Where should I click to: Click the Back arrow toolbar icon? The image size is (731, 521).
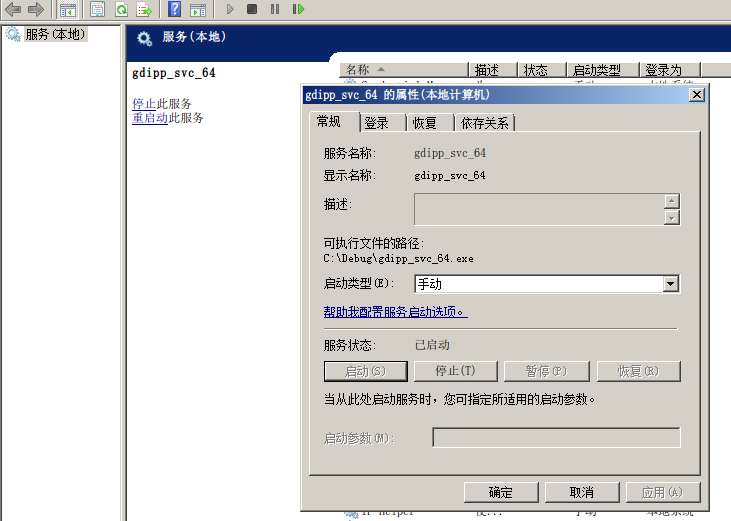(x=13, y=9)
